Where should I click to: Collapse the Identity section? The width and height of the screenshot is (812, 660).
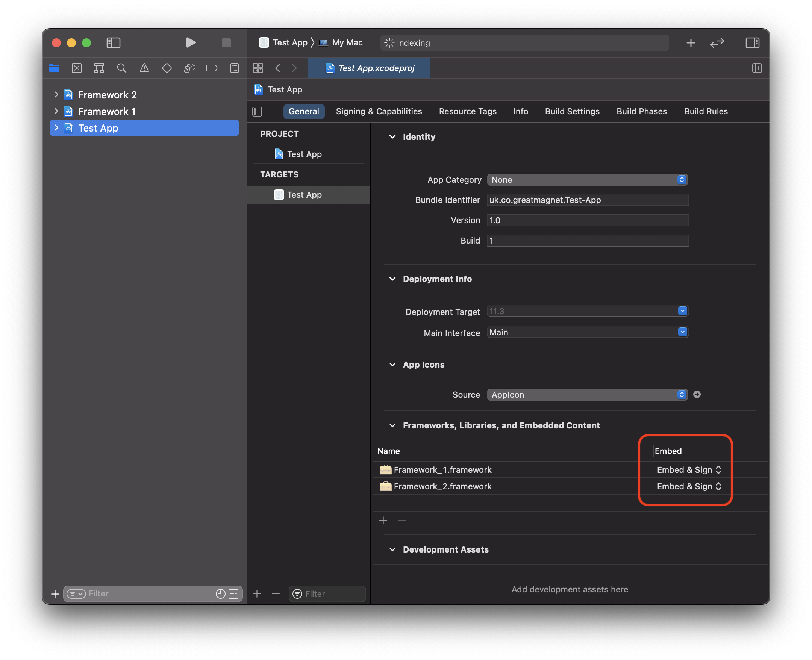pos(392,136)
